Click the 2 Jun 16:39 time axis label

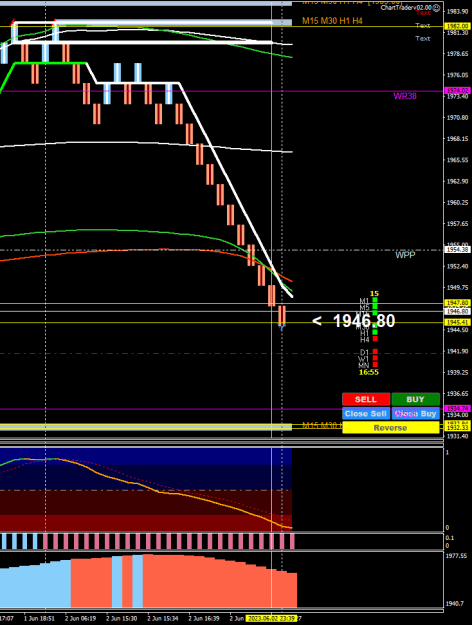[204, 619]
